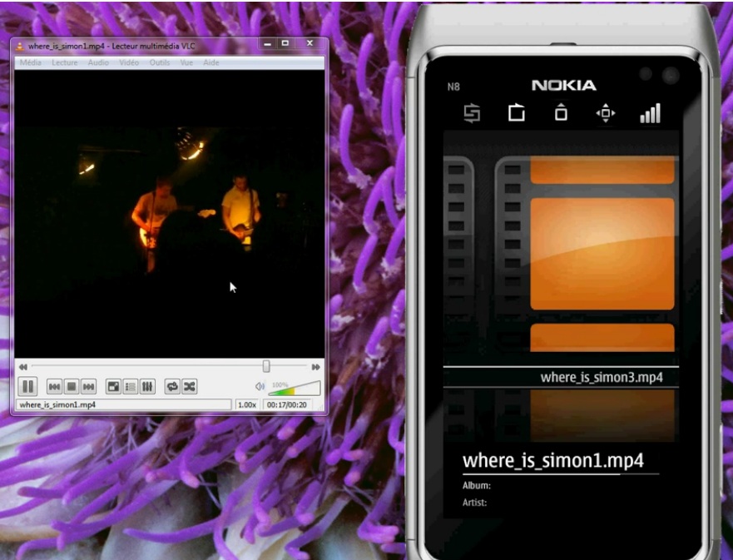Open VLC's extended settings equalizer panel
This screenshot has height=560, width=733.
(147, 385)
